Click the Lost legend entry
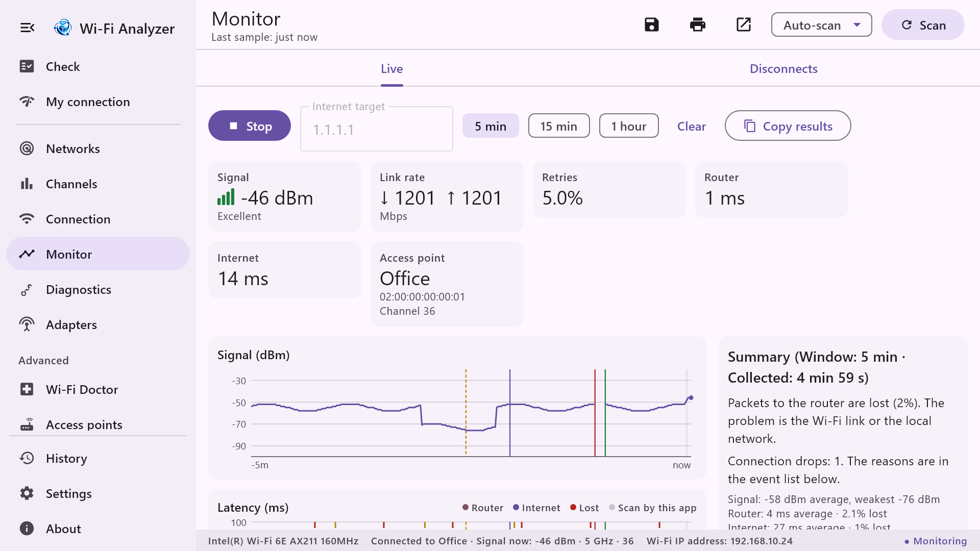Viewport: 980px width, 551px height. (x=584, y=508)
